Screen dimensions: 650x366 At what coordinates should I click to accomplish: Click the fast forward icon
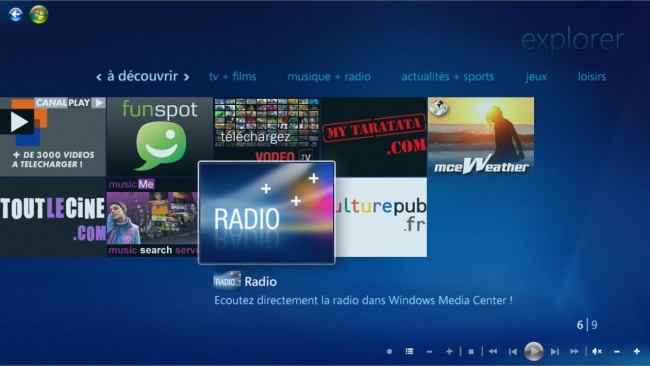coord(574,351)
